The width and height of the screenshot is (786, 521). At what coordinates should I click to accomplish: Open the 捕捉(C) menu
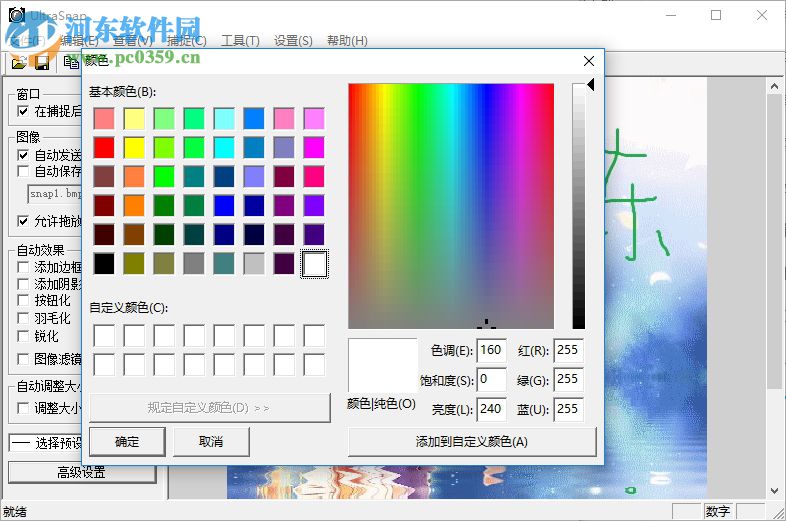click(x=186, y=41)
